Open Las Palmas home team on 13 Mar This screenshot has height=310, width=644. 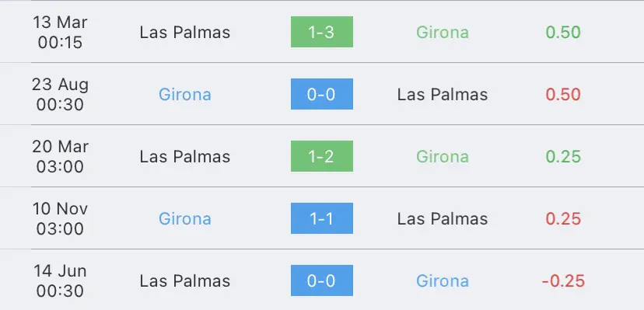tap(185, 33)
